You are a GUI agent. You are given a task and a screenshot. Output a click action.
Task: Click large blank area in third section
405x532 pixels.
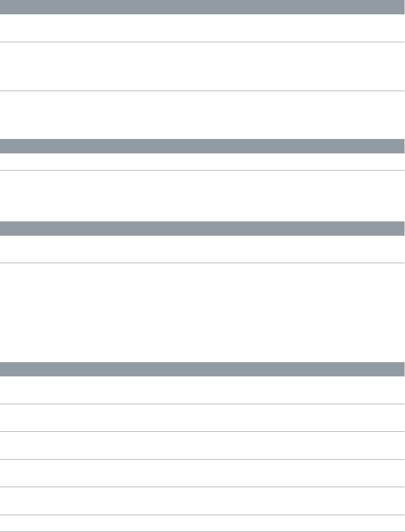point(202,312)
